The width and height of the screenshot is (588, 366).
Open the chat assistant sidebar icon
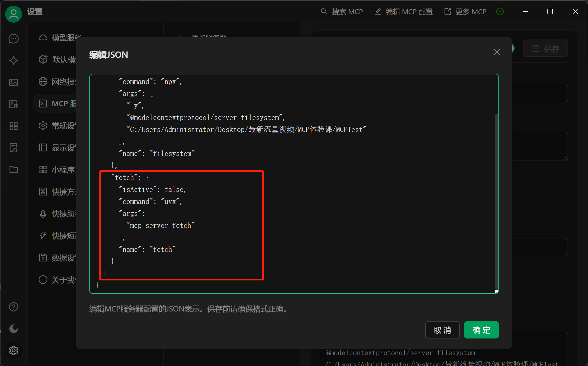pos(14,39)
